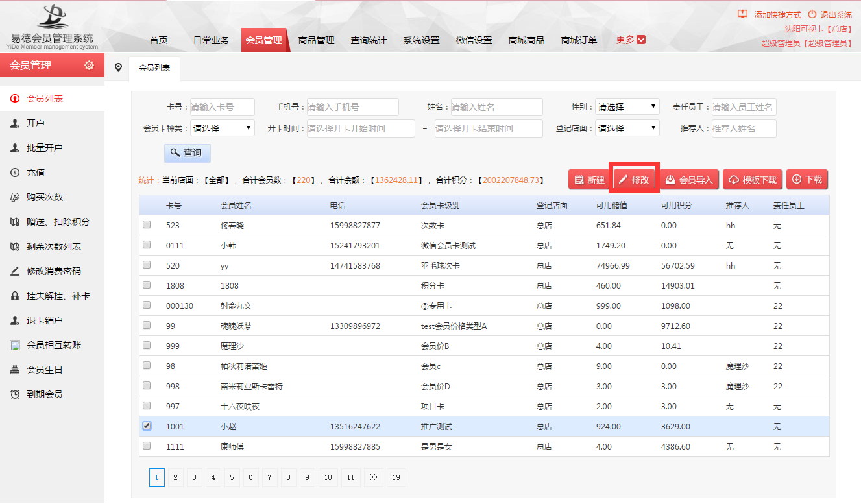This screenshot has height=504, width=861.
Task: Click the YiDe sailboat logo
Action: coord(53,18)
